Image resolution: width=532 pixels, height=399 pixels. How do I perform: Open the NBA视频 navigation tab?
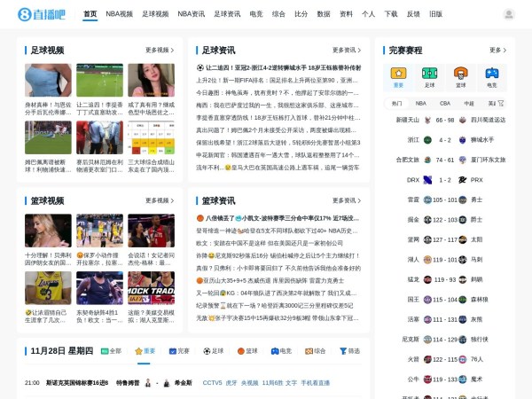tap(119, 14)
